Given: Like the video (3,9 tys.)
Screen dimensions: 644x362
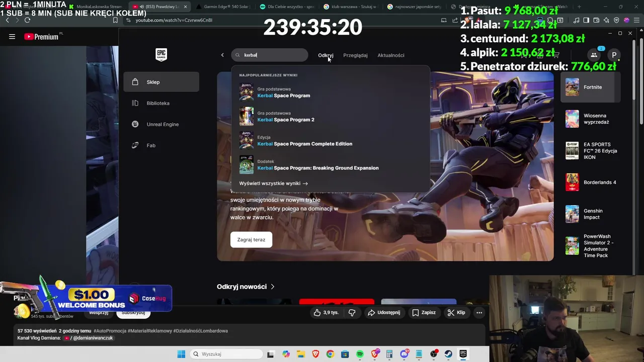Looking at the screenshot, I should [x=326, y=313].
